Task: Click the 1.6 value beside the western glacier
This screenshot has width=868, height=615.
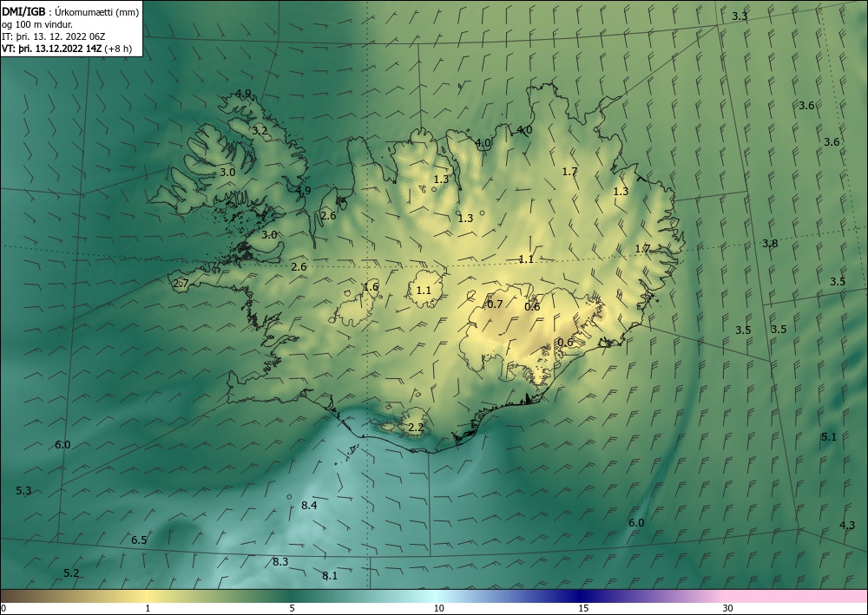Action: tap(371, 286)
